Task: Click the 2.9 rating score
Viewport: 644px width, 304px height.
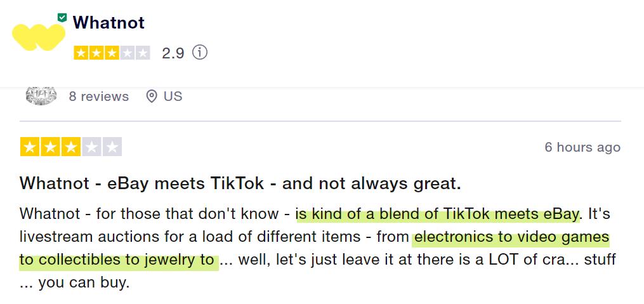Action: 173,53
